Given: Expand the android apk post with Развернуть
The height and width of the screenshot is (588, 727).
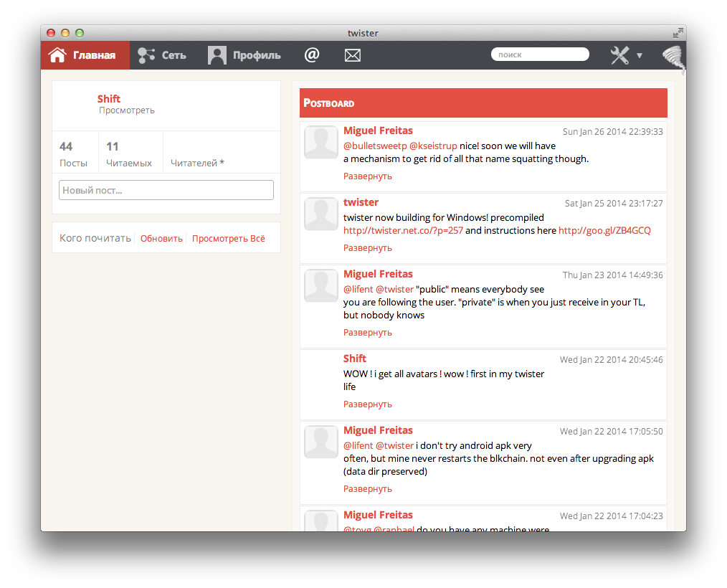Looking at the screenshot, I should pyautogui.click(x=368, y=489).
